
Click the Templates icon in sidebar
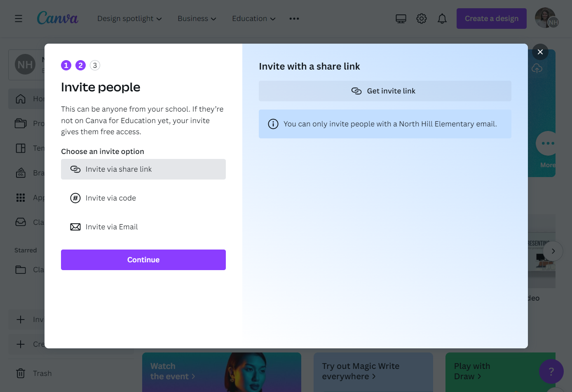tap(21, 148)
